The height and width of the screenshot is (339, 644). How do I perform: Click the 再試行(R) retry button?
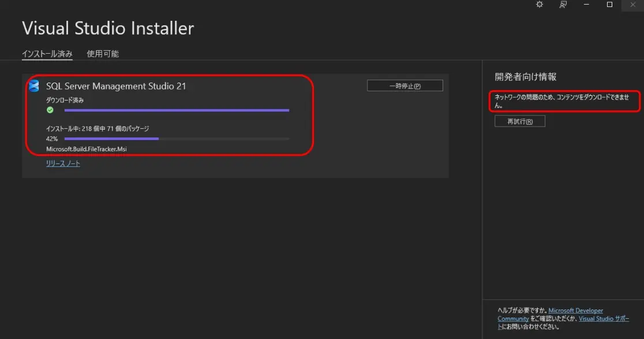[519, 121]
